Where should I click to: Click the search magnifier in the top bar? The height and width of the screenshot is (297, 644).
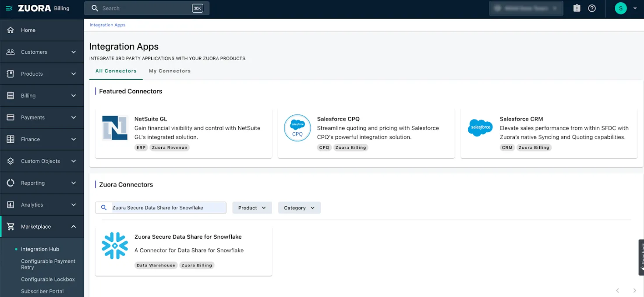click(x=95, y=8)
